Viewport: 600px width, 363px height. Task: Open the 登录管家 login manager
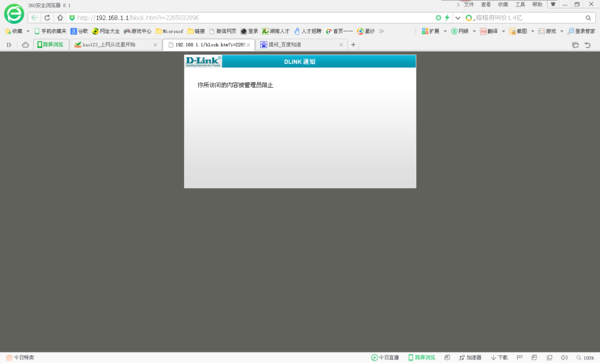point(581,31)
